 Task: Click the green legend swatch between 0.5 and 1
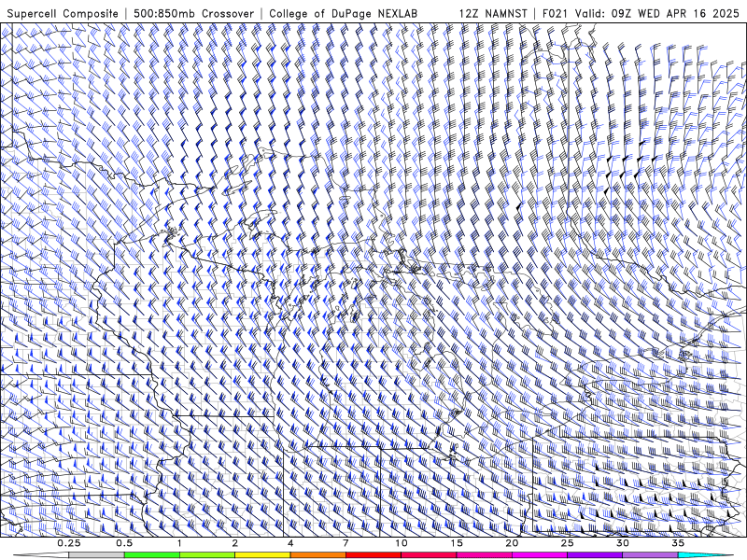[x=152, y=555]
